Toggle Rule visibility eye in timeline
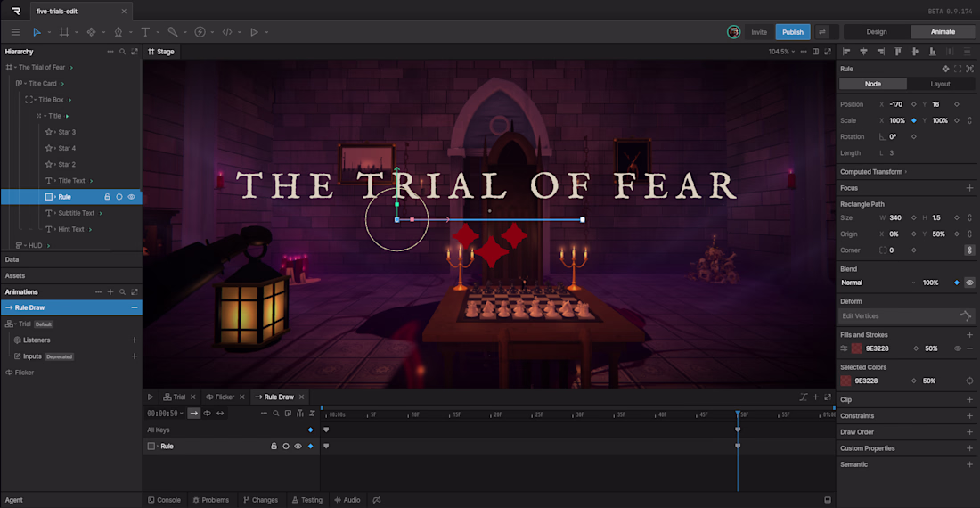The width and height of the screenshot is (980, 508). coord(298,447)
